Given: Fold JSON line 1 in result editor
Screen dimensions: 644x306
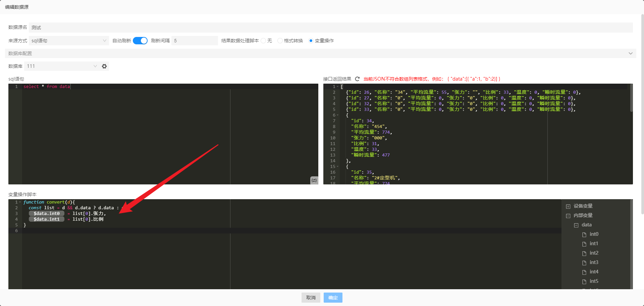Looking at the screenshot, I should point(338,87).
